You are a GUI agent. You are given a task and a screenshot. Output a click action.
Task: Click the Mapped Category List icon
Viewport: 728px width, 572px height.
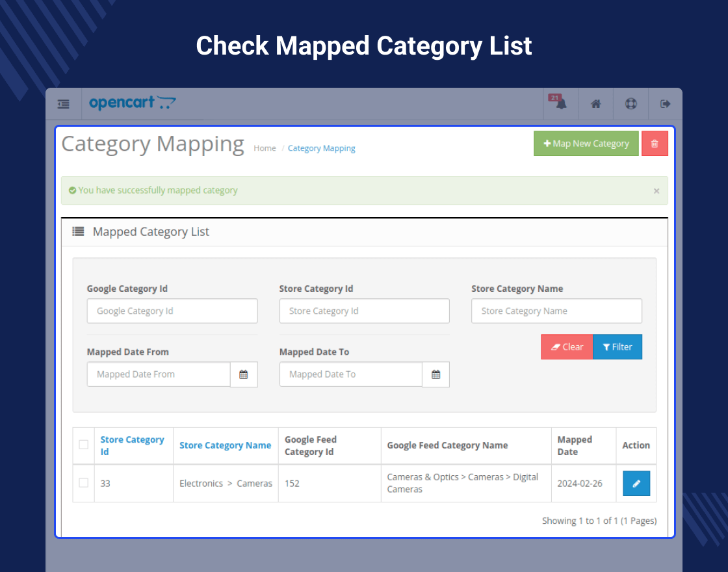78,231
